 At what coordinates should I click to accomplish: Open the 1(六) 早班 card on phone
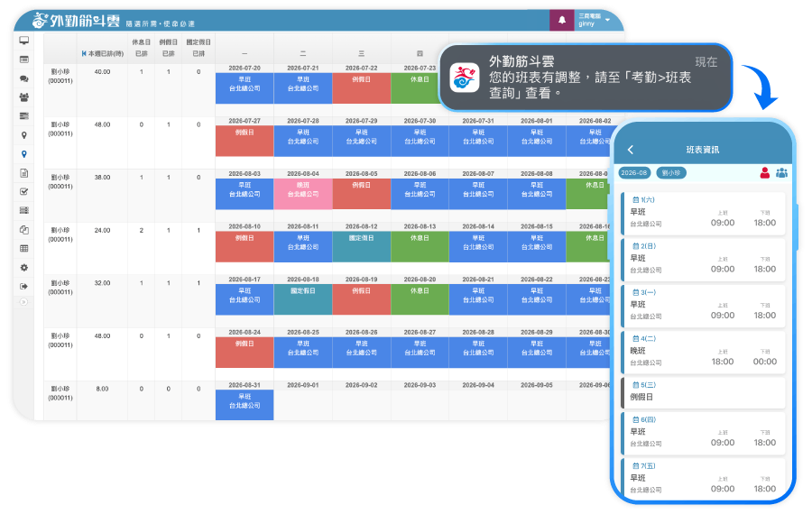click(703, 213)
